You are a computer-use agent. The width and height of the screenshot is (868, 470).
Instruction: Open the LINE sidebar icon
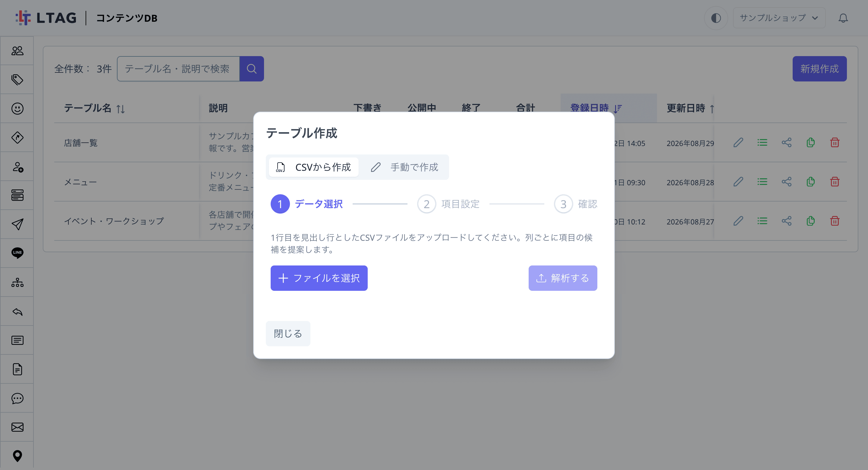(x=17, y=253)
